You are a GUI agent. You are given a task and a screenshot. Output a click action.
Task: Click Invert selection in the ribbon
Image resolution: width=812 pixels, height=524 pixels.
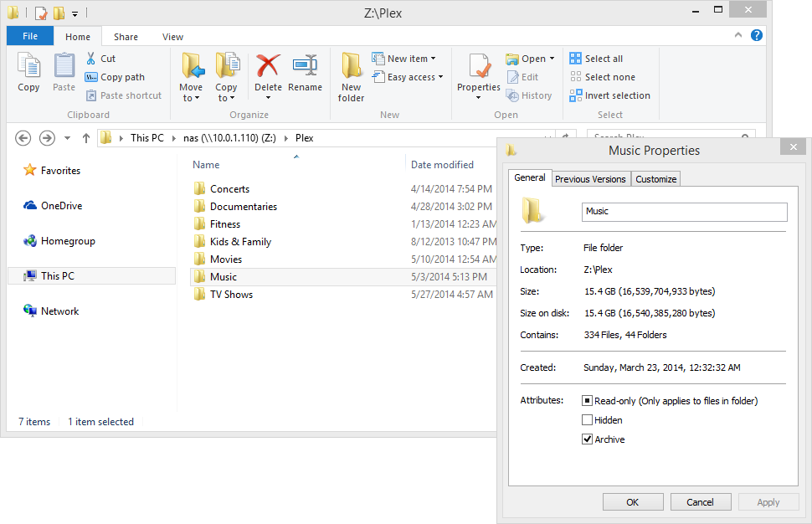tap(610, 95)
